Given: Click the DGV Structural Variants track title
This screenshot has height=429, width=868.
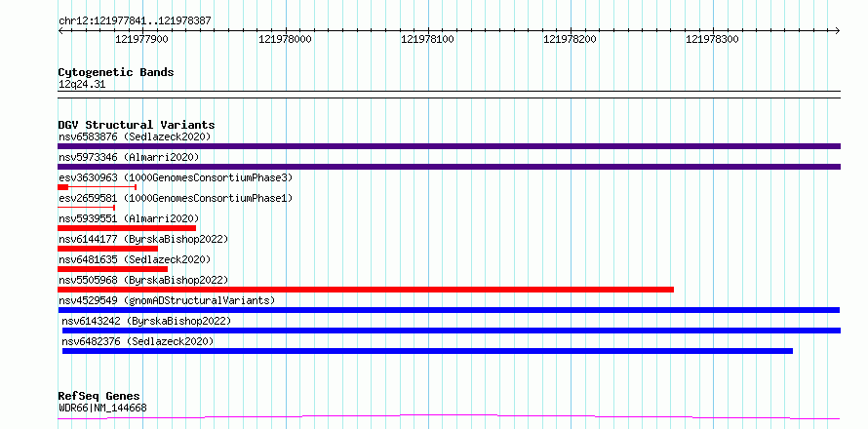Looking at the screenshot, I should pyautogui.click(x=137, y=125).
